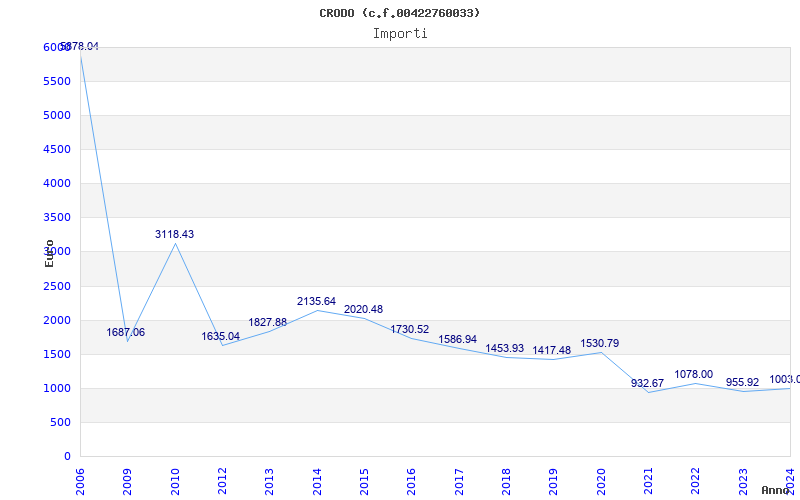The width and height of the screenshot is (800, 500).
Task: Click data label 1453.93
Action: tap(505, 348)
